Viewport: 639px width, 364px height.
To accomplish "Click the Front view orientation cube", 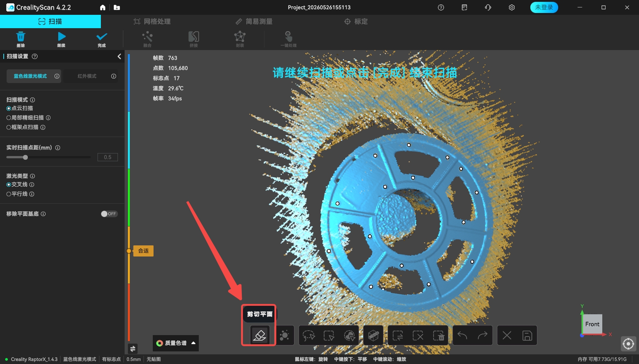I will 592,324.
